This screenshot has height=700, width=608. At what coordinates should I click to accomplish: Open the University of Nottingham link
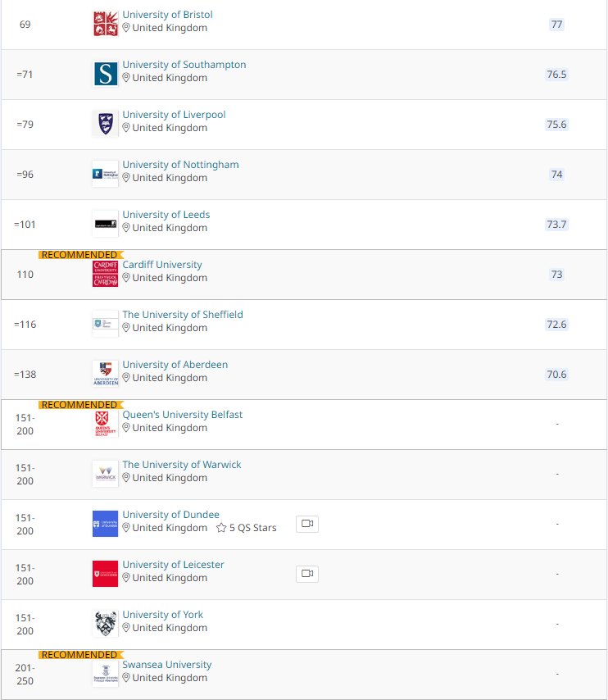click(x=180, y=165)
